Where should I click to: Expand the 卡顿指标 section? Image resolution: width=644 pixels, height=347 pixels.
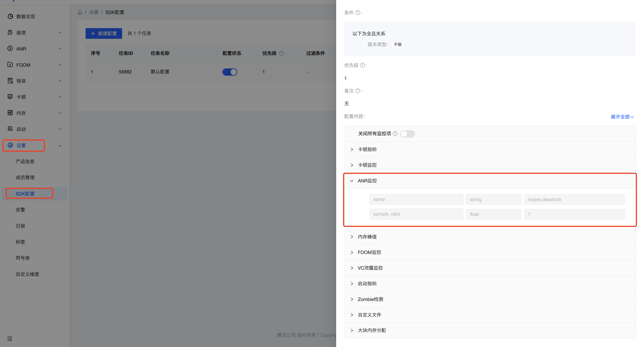[x=490, y=149]
